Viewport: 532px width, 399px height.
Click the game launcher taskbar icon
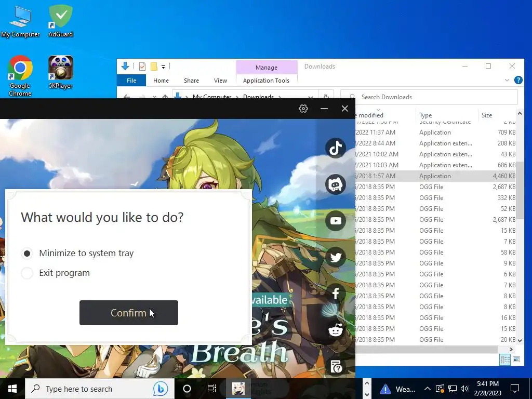tap(238, 389)
